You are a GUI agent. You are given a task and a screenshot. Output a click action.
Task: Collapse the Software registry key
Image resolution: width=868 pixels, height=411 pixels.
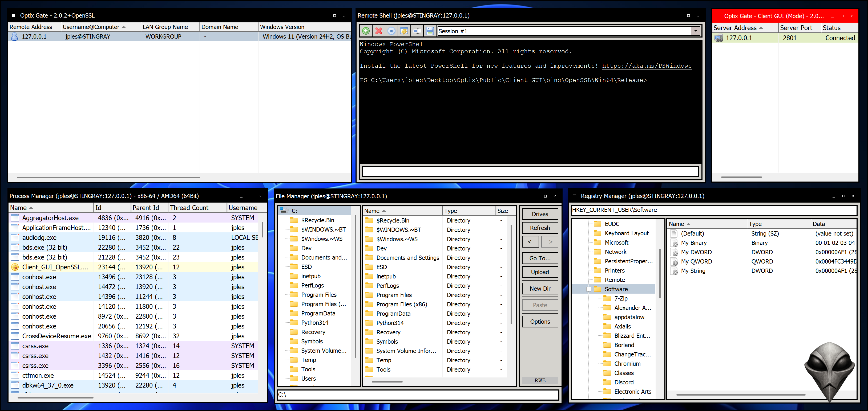[589, 289]
